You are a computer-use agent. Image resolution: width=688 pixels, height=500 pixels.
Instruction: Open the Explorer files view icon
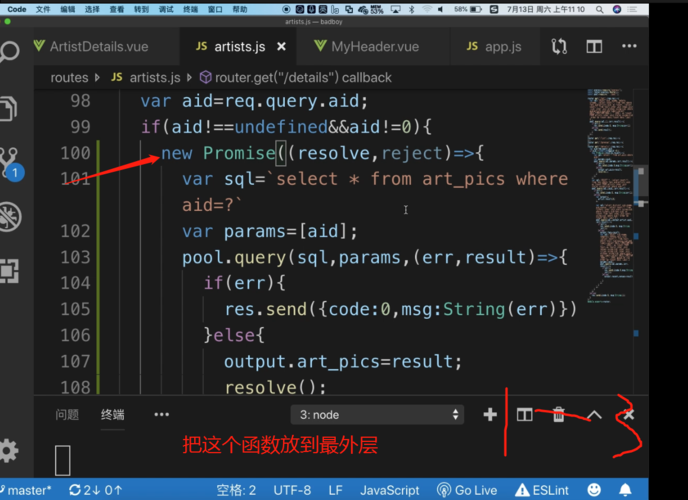coord(8,108)
